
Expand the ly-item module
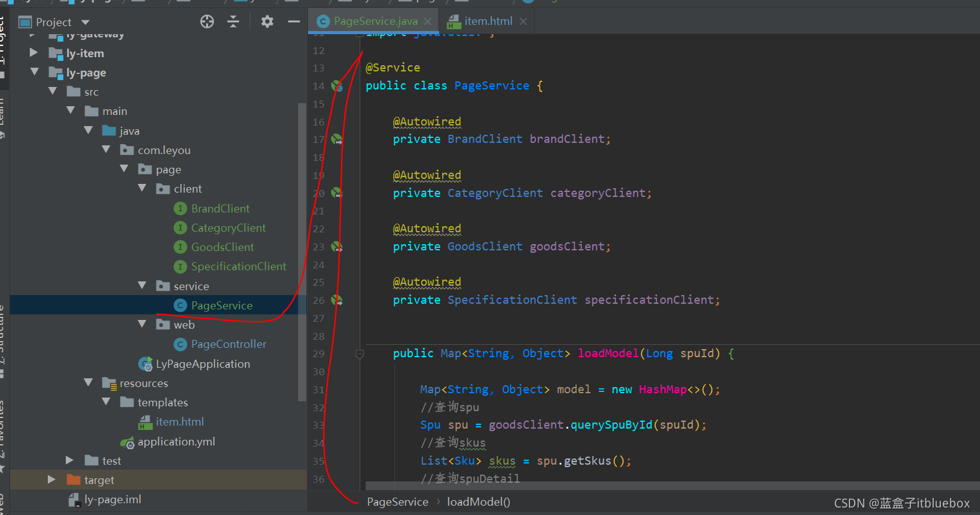click(34, 53)
